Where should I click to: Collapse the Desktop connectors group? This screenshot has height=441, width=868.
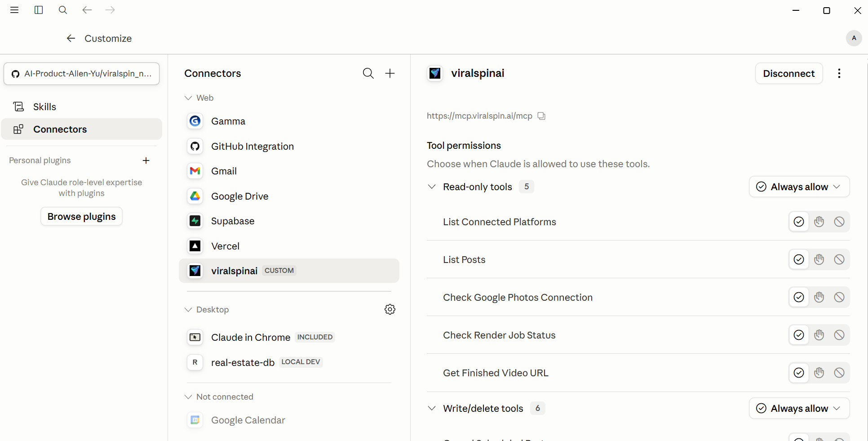(x=188, y=310)
